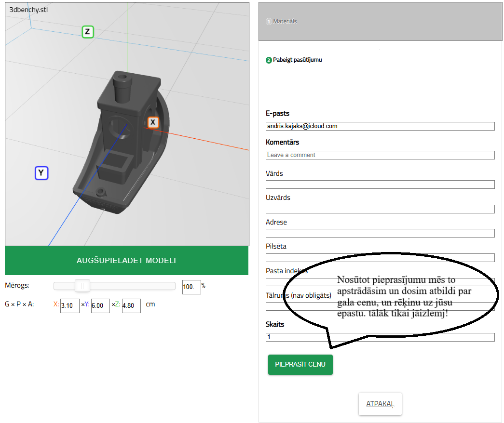Click the Y dimension input field

tap(100, 306)
